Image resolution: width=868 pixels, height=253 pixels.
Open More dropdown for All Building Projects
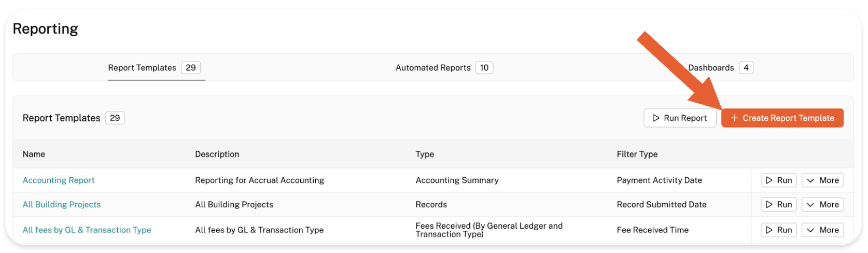coord(822,205)
